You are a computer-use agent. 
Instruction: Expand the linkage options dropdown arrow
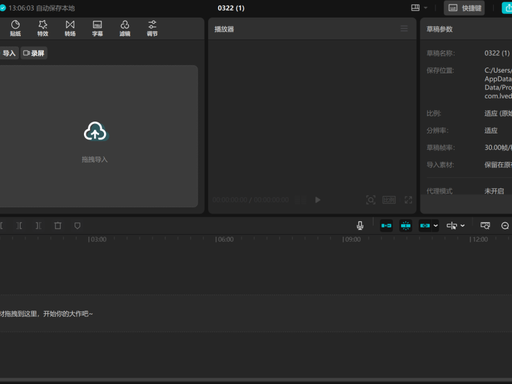435,226
